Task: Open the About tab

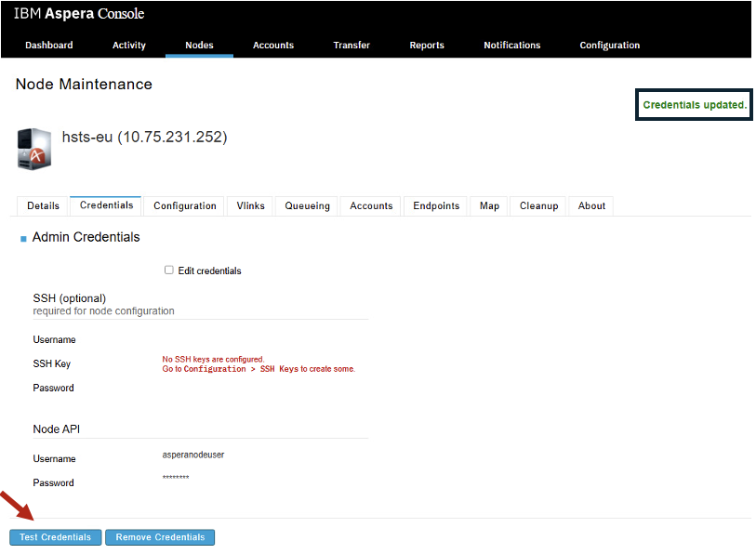Action: click(591, 205)
